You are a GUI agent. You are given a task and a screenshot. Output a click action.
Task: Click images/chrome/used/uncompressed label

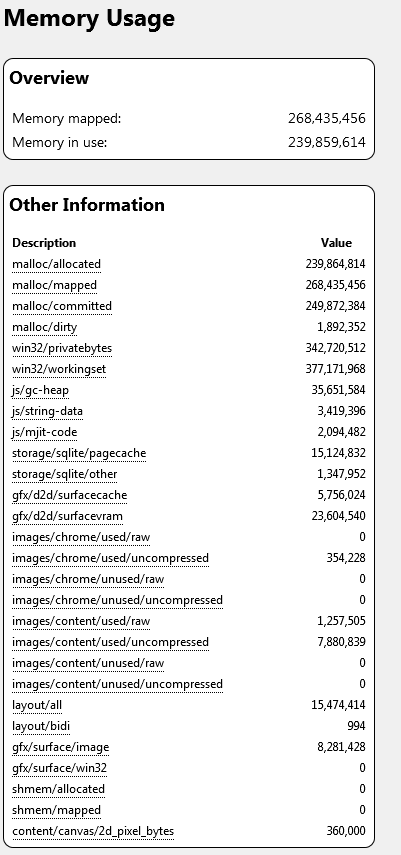tap(110, 558)
